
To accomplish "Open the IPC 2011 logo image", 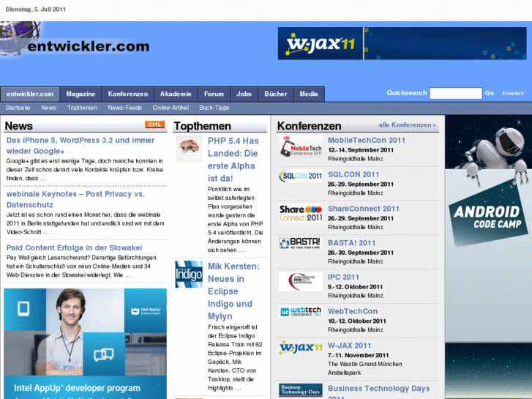I will click(x=301, y=282).
